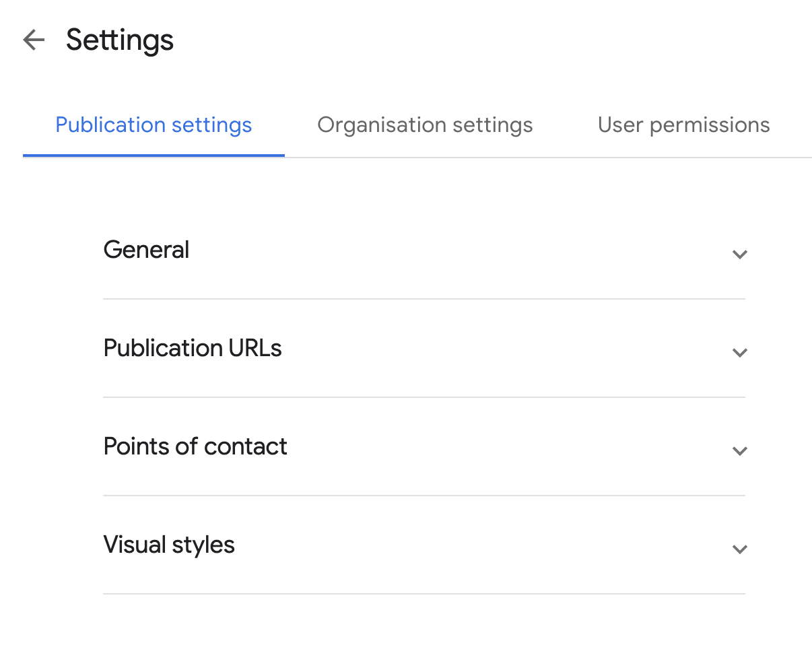Click the chevron beside Publication URLs
This screenshot has width=812, height=645.
pyautogui.click(x=739, y=353)
